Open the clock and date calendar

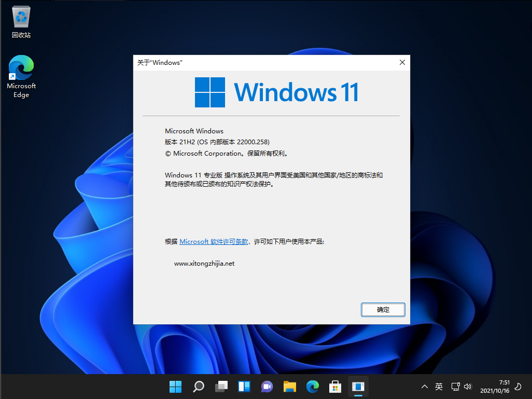pyautogui.click(x=495, y=387)
